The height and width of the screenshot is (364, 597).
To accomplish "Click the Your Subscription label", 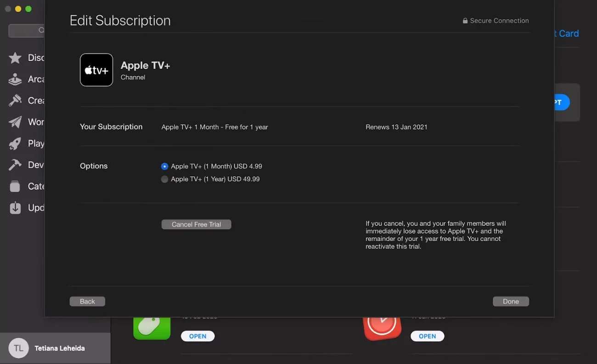I will pyautogui.click(x=111, y=127).
